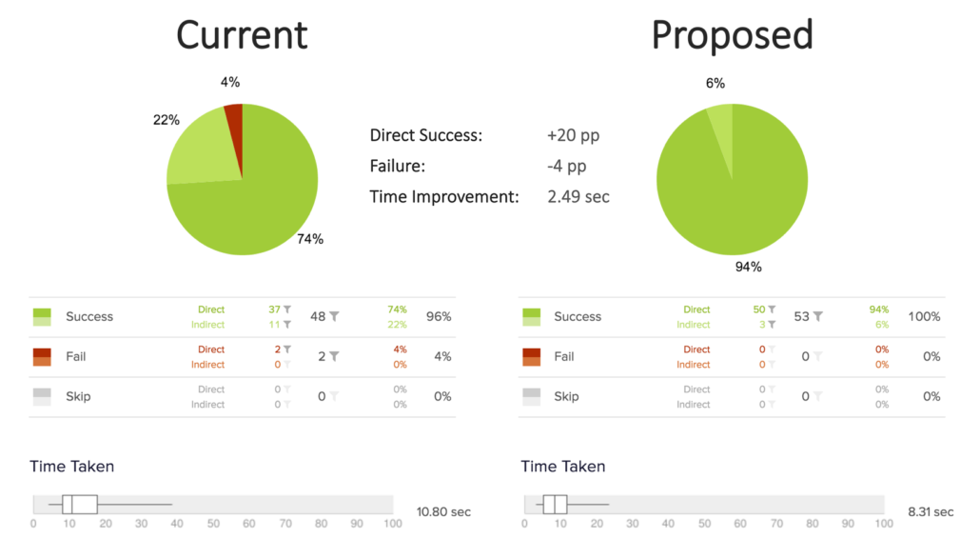Click filter icon beside Proposed total success 53
The height and width of the screenshot is (559, 980).
point(817,316)
